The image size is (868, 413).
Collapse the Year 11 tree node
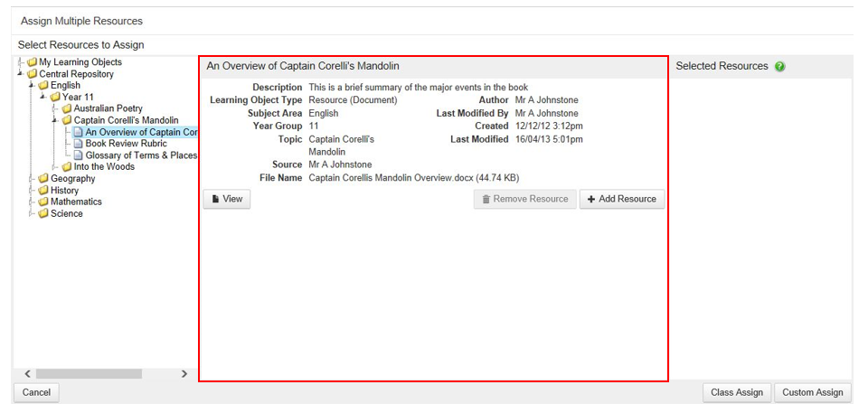[42, 98]
